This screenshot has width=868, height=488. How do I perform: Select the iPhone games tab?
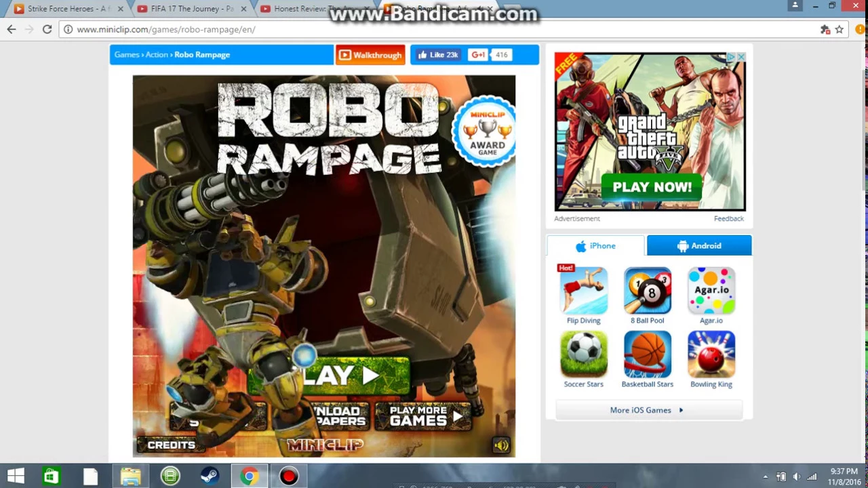coord(595,246)
